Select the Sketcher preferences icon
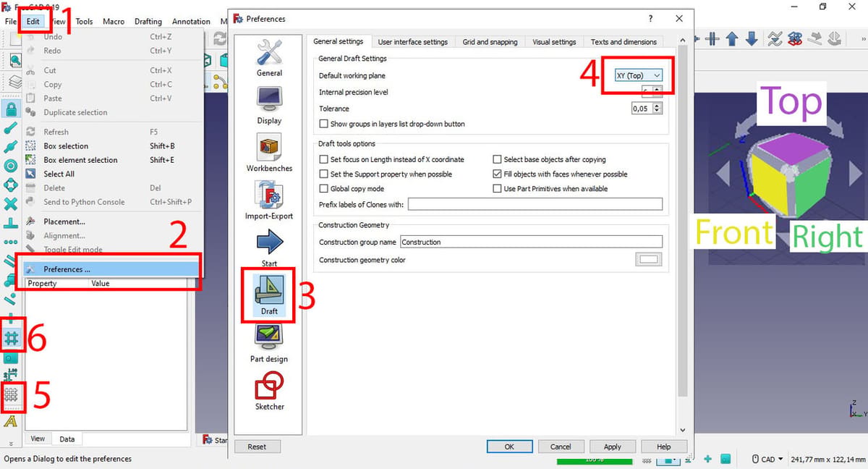 click(x=269, y=391)
